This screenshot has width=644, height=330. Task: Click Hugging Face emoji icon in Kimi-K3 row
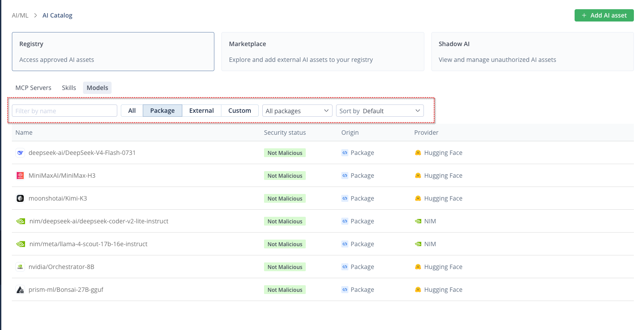click(418, 198)
